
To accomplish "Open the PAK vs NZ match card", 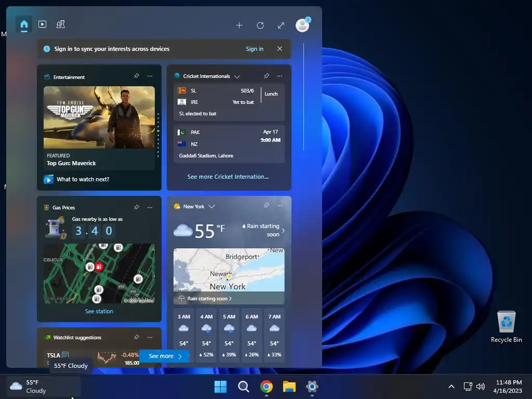I will 229,144.
